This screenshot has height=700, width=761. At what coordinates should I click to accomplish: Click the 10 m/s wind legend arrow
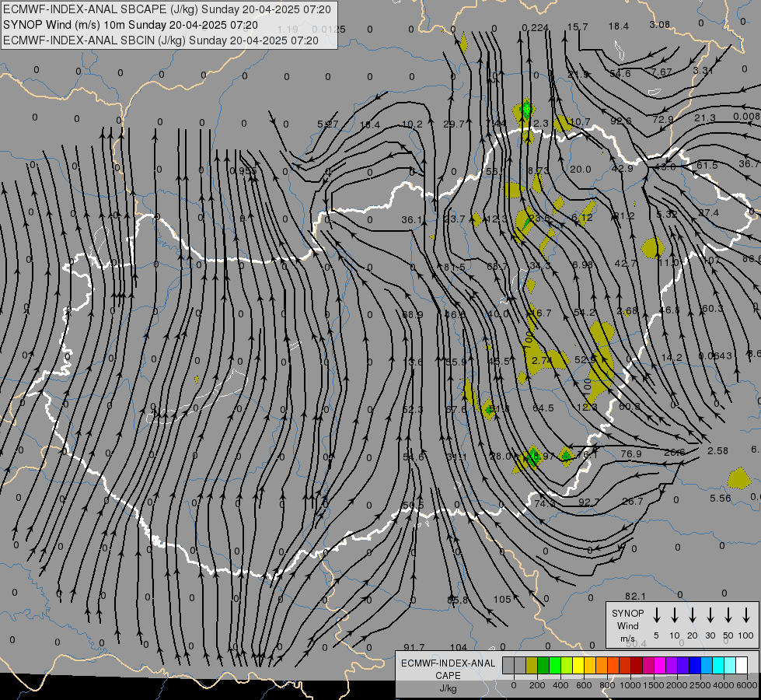coord(674,614)
